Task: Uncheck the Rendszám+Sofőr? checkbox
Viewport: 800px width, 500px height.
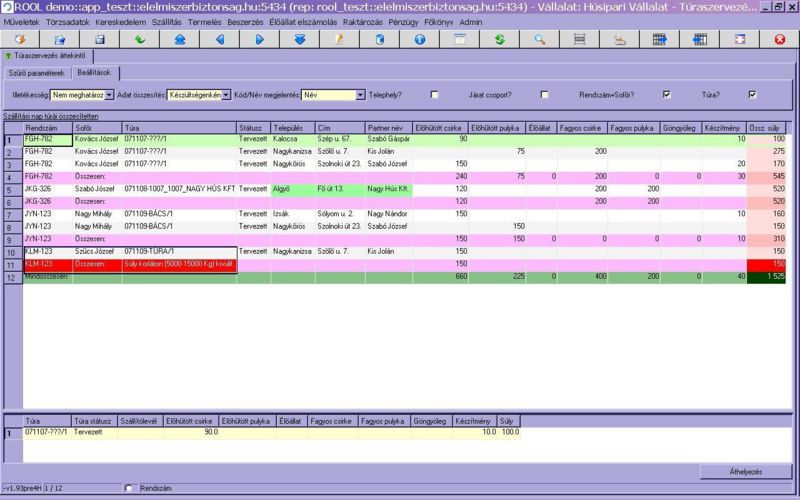Action: pos(666,95)
